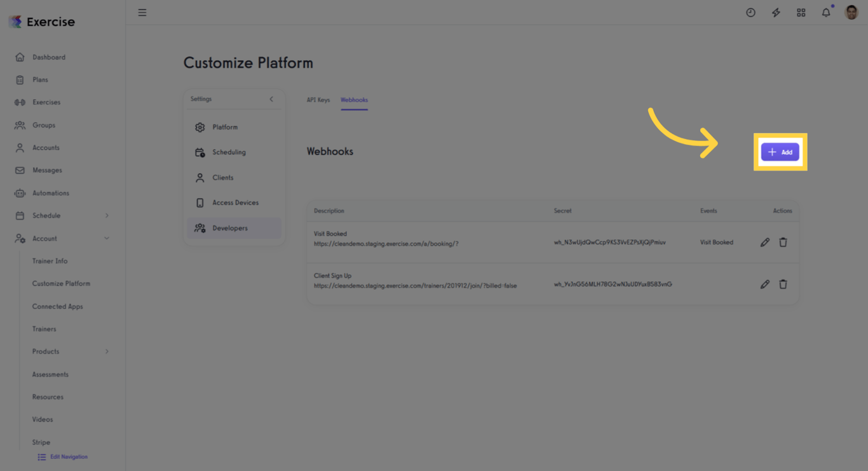Open the notifications bell
This screenshot has width=868, height=471.
825,12
